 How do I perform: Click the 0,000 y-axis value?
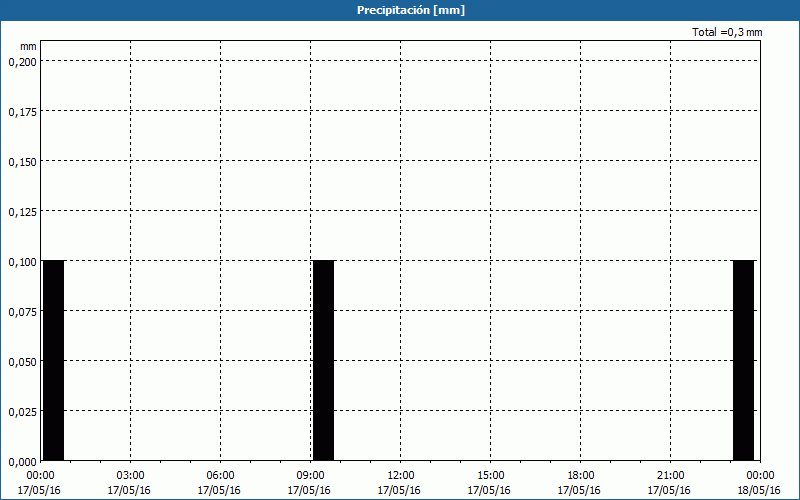[23, 462]
